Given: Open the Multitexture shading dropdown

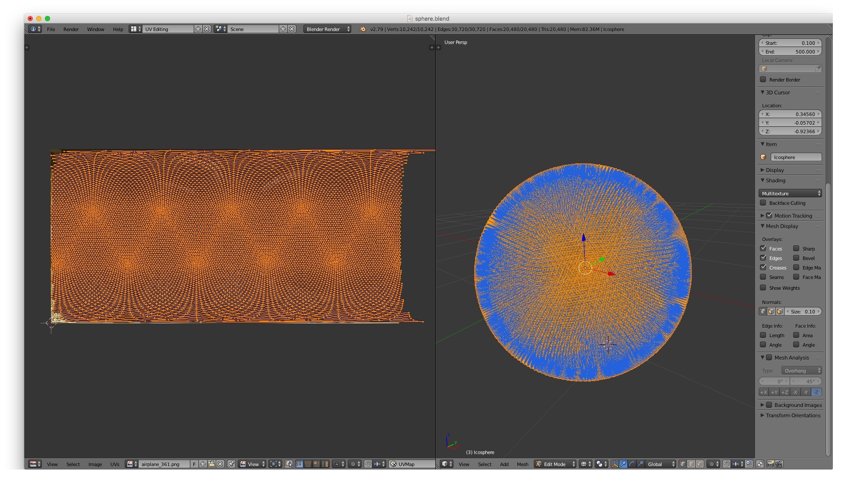Looking at the screenshot, I should point(790,194).
